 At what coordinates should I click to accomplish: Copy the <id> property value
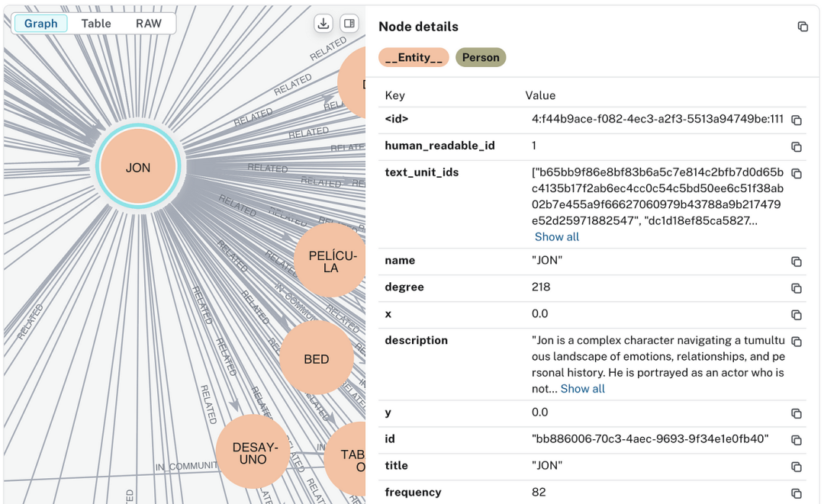coord(796,120)
